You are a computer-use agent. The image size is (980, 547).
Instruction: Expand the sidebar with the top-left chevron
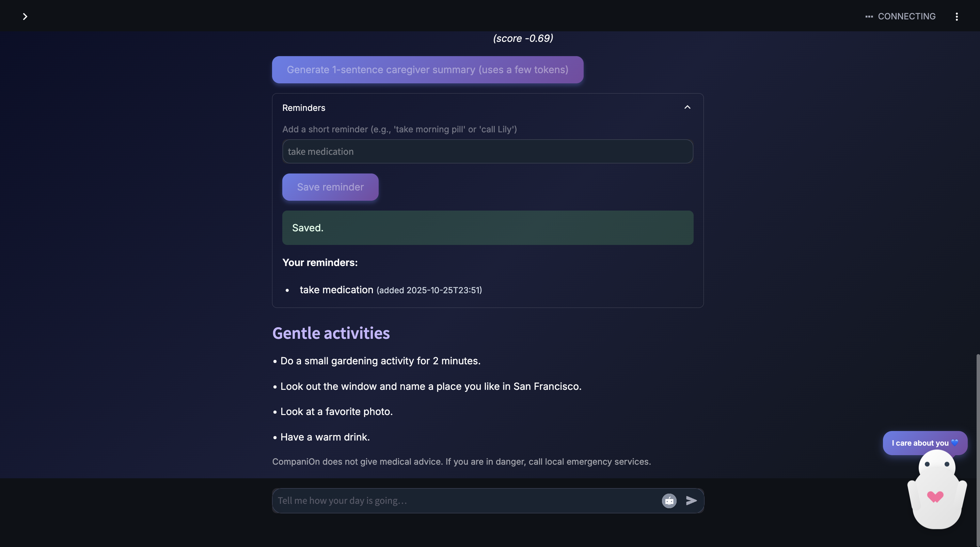click(25, 16)
